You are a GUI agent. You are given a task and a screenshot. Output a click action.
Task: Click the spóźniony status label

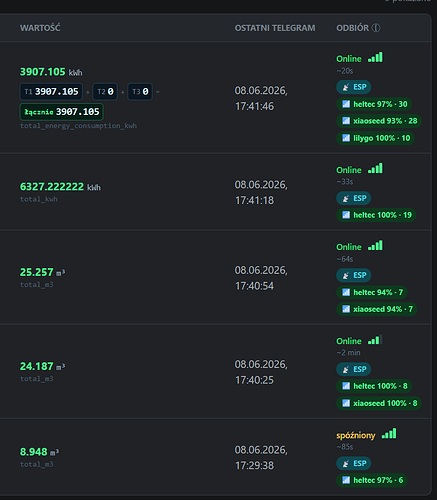point(356,435)
